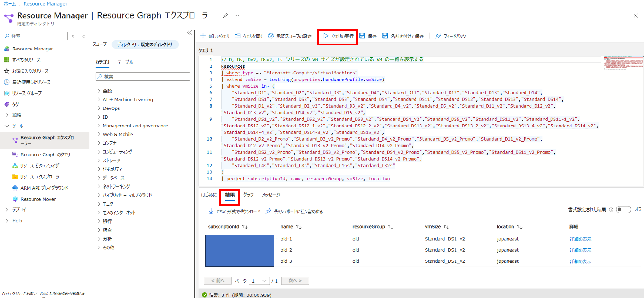644x298 pixels.
Task: Open Resource Visualizer in sidebar
Action: coord(41,166)
